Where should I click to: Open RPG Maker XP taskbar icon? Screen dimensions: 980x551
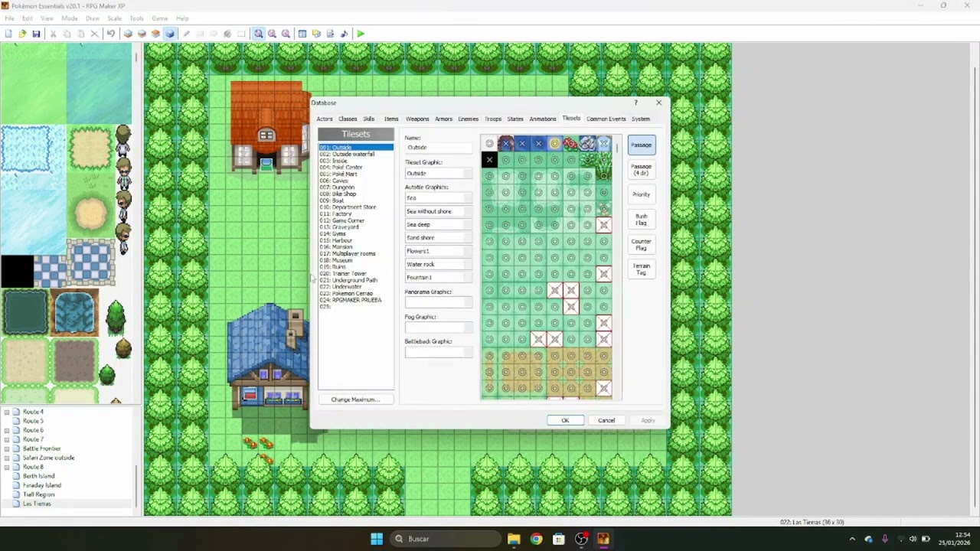pyautogui.click(x=603, y=539)
